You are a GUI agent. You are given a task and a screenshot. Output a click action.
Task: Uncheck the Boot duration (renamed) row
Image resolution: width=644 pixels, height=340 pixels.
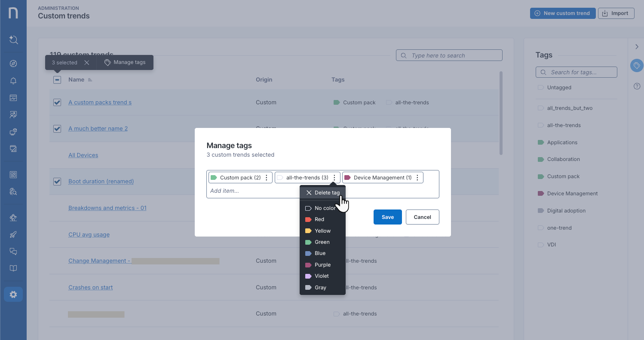coord(57,181)
